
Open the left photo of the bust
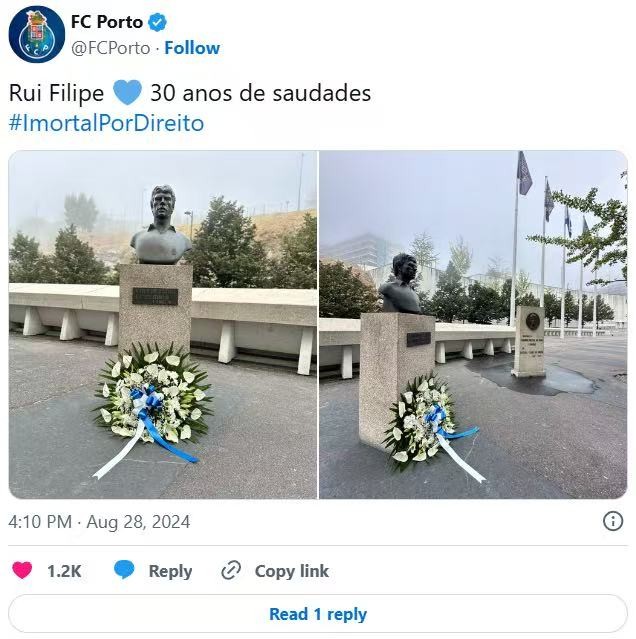pyautogui.click(x=163, y=325)
